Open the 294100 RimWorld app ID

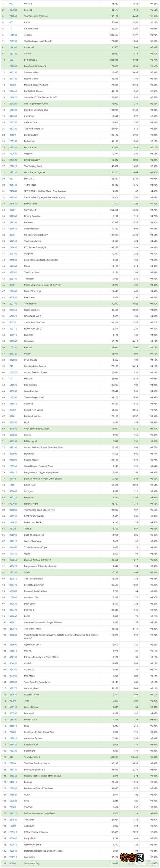click(13, 47)
